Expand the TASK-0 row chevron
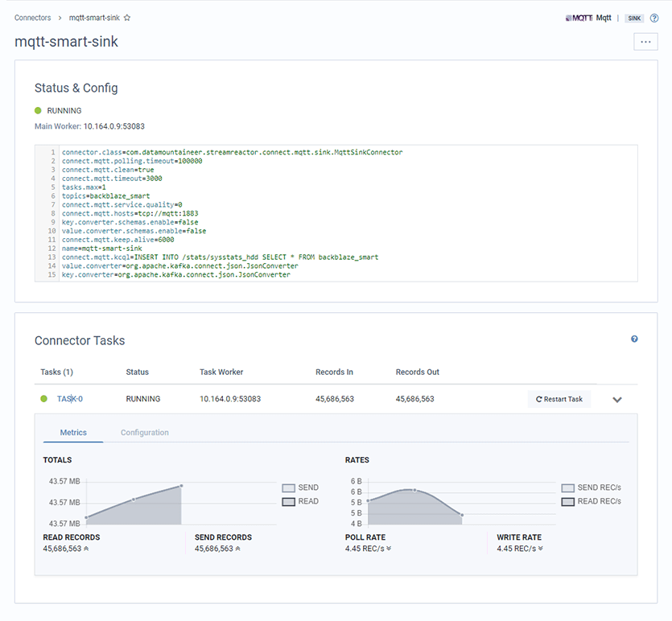 coord(617,398)
